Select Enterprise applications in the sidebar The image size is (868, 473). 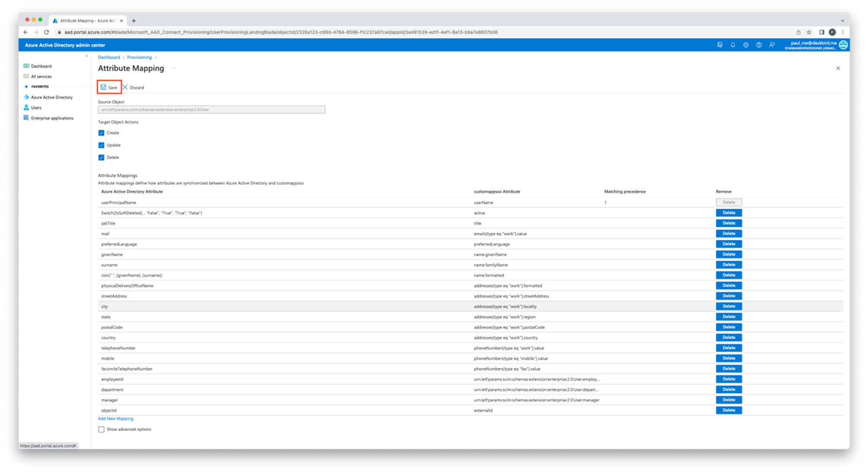click(51, 118)
